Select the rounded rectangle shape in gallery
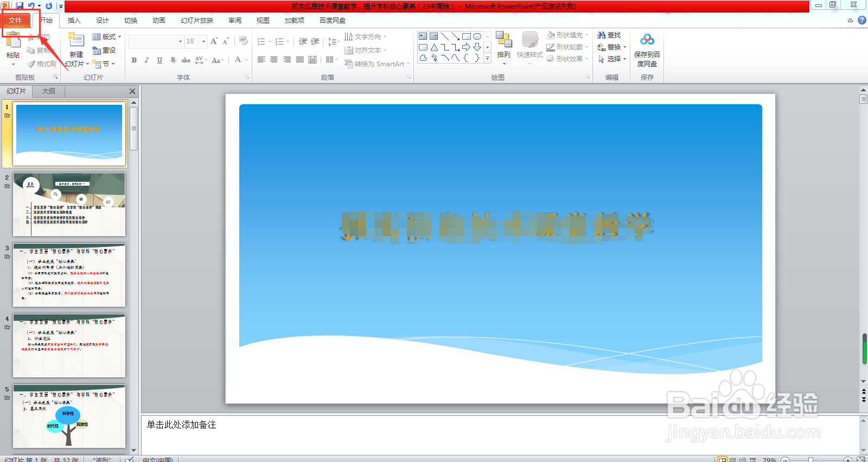The height and width of the screenshot is (462, 868). [423, 47]
